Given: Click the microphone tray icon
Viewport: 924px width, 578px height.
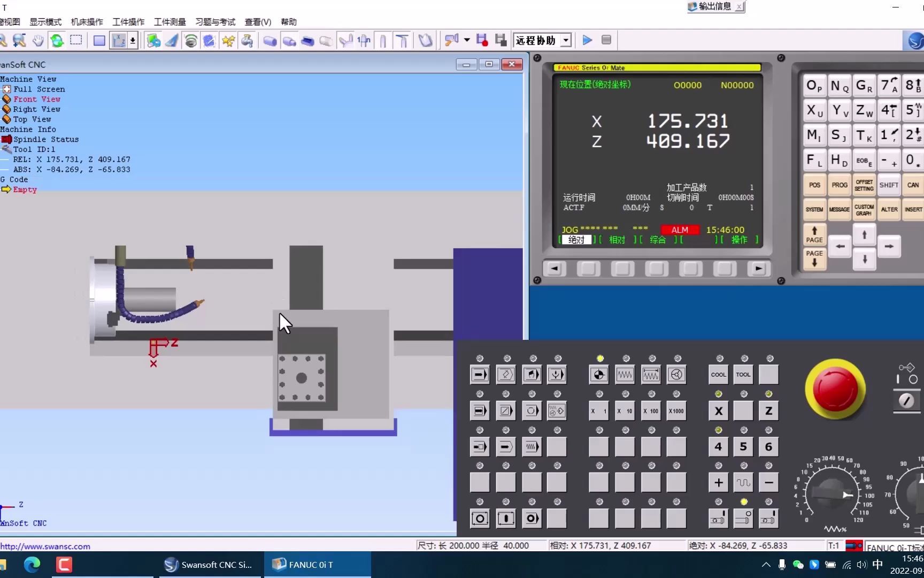Looking at the screenshot, I should (782, 565).
